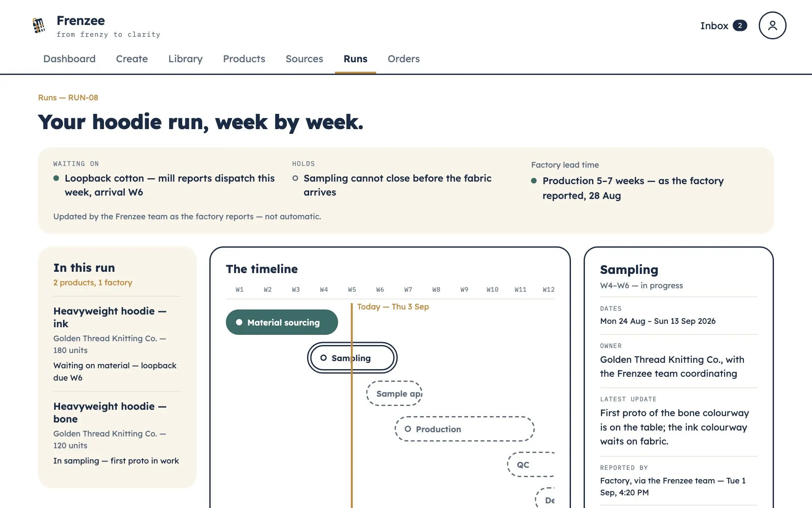Click 'Factory, via the Frenzee team' reported-by text

coord(673,486)
